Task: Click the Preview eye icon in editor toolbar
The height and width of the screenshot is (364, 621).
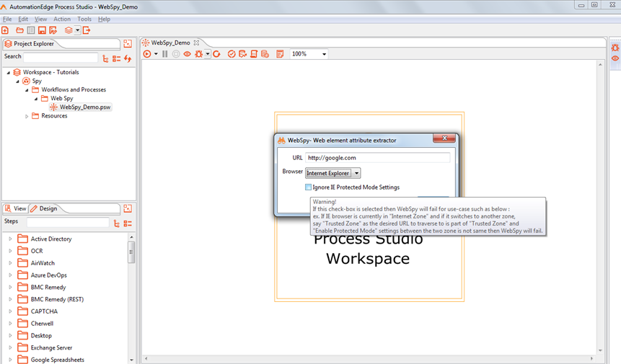Action: [x=187, y=54]
